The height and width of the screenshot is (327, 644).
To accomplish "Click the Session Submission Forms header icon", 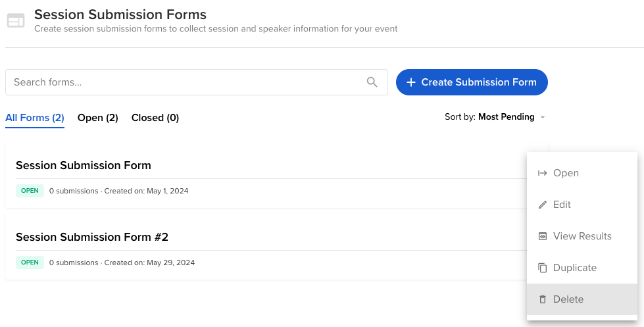I will 16,20.
